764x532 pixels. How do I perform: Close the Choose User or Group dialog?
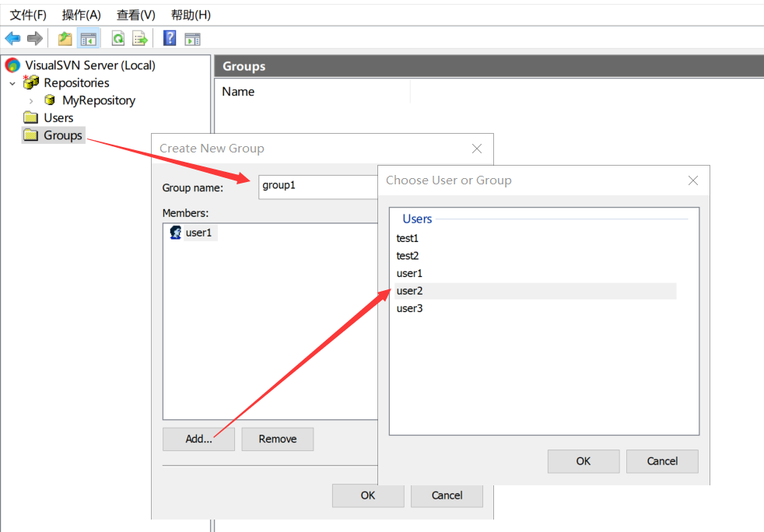pos(693,180)
